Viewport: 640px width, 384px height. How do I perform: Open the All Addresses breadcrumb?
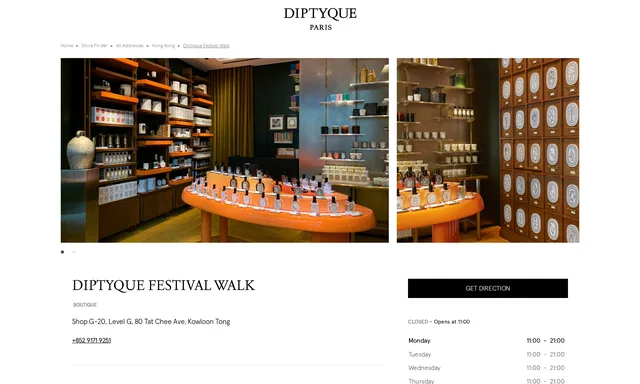click(x=129, y=46)
